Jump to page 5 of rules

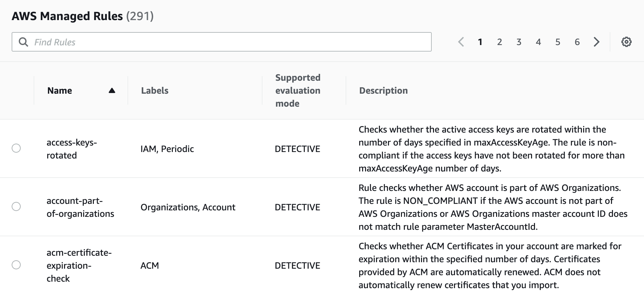point(558,42)
